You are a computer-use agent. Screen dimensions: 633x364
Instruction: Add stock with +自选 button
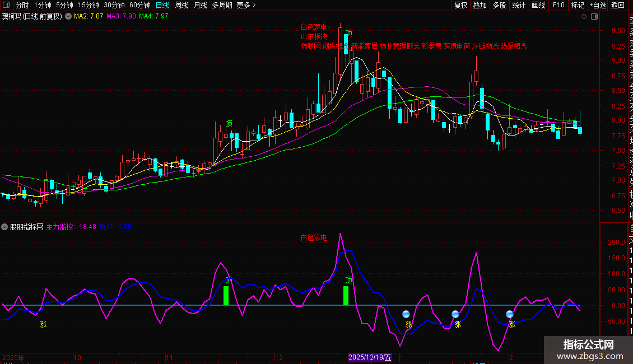tap(598, 5)
